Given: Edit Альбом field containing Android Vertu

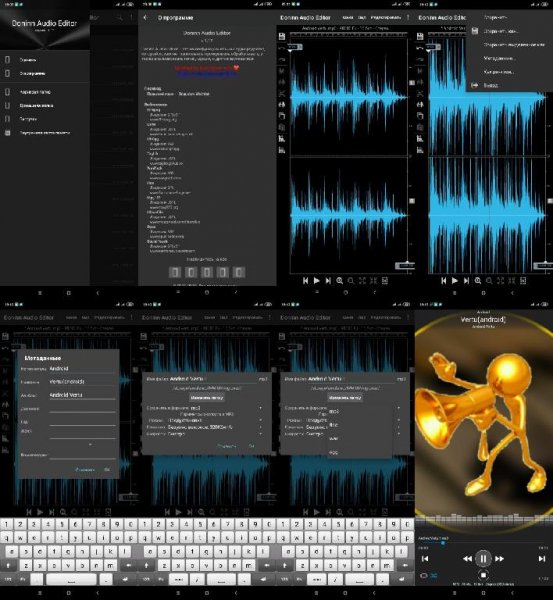Looking at the screenshot, I should [82, 395].
